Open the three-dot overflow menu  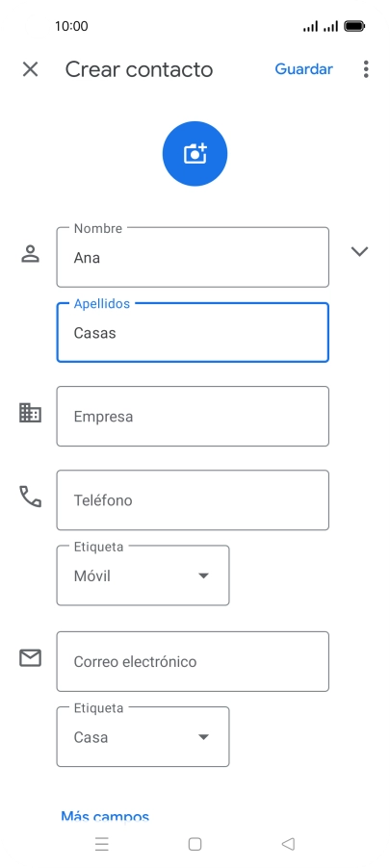(x=366, y=69)
